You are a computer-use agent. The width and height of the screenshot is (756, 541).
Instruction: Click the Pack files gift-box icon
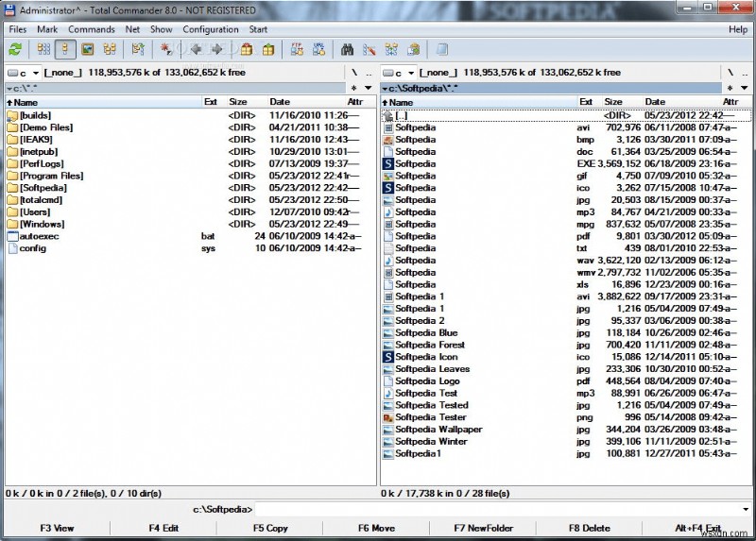249,49
